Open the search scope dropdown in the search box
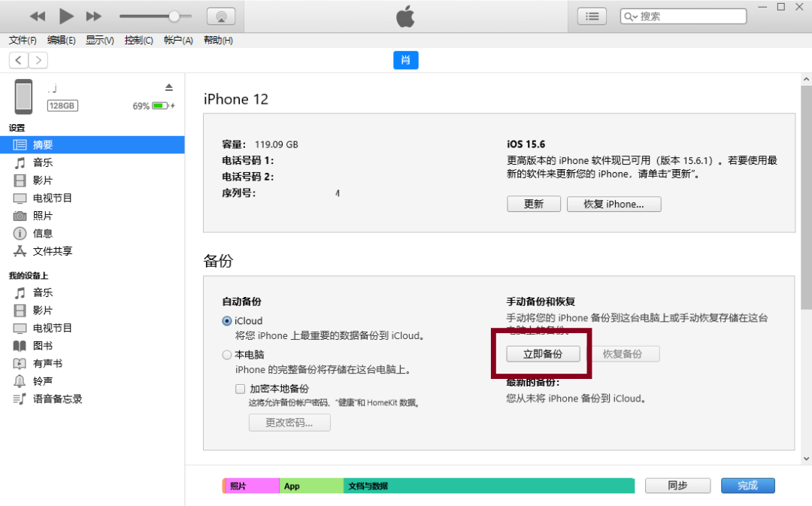The height and width of the screenshot is (506, 812). [x=630, y=15]
